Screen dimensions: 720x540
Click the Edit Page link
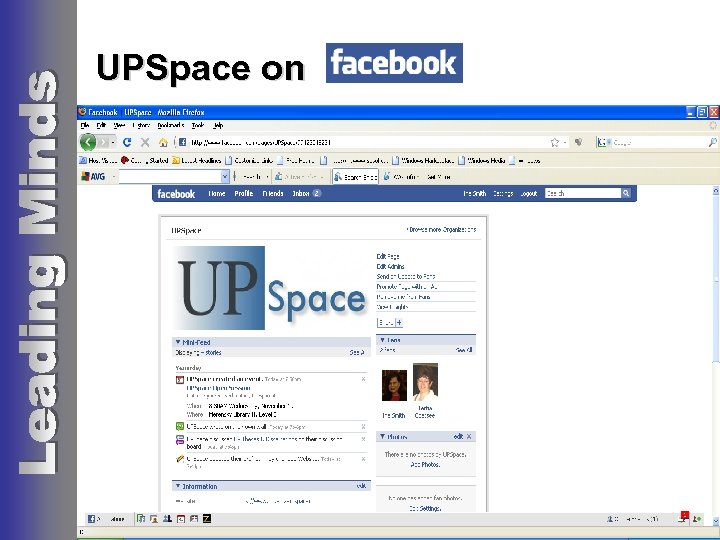point(388,257)
